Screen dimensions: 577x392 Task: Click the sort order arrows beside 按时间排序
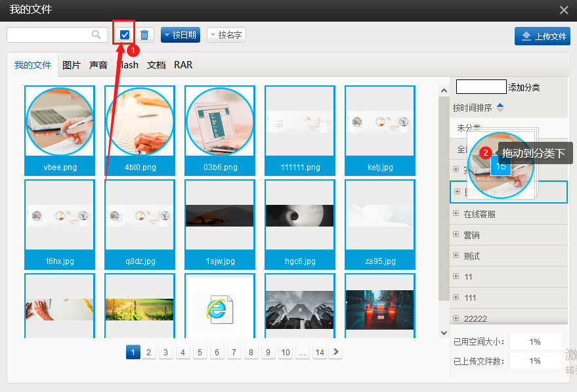click(x=500, y=108)
